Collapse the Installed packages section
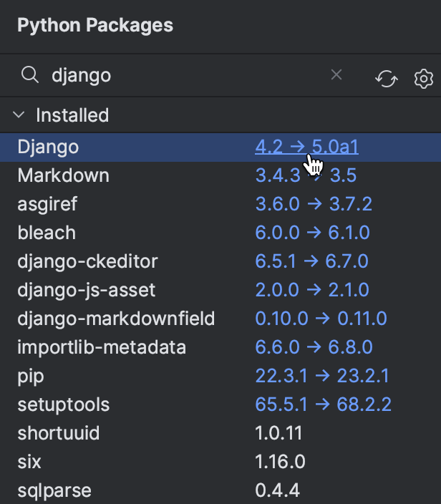 coord(20,115)
